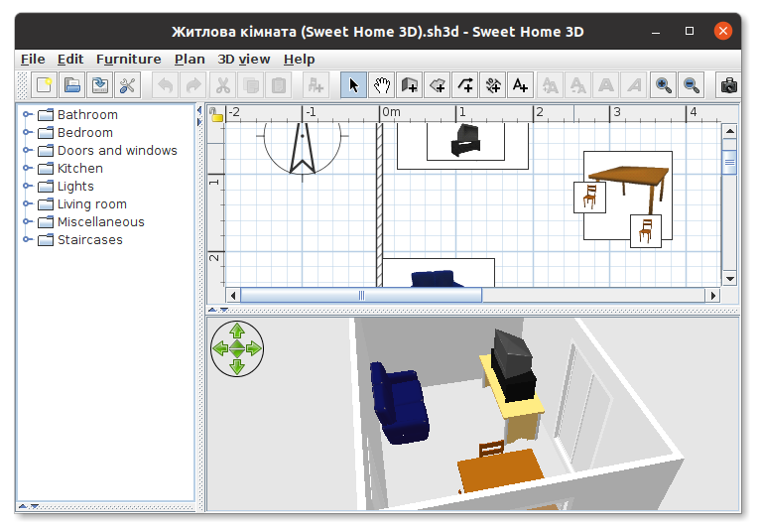Expand the Lights category
The height and width of the screenshot is (532, 760).
coord(28,187)
